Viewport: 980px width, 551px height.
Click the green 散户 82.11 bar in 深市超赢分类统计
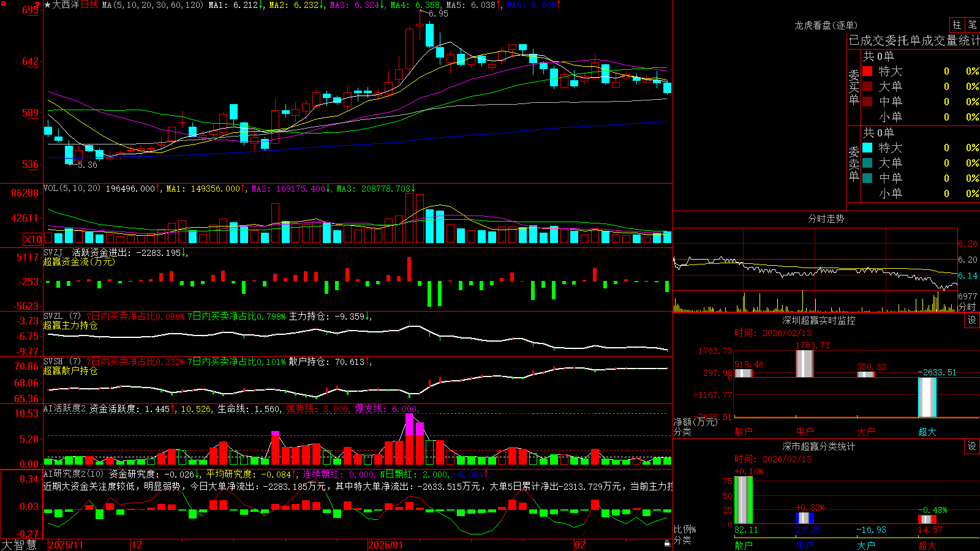(743, 500)
